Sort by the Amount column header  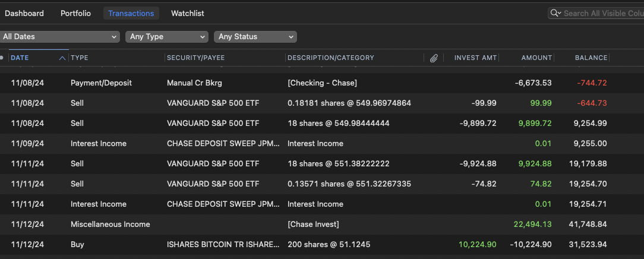pyautogui.click(x=536, y=58)
